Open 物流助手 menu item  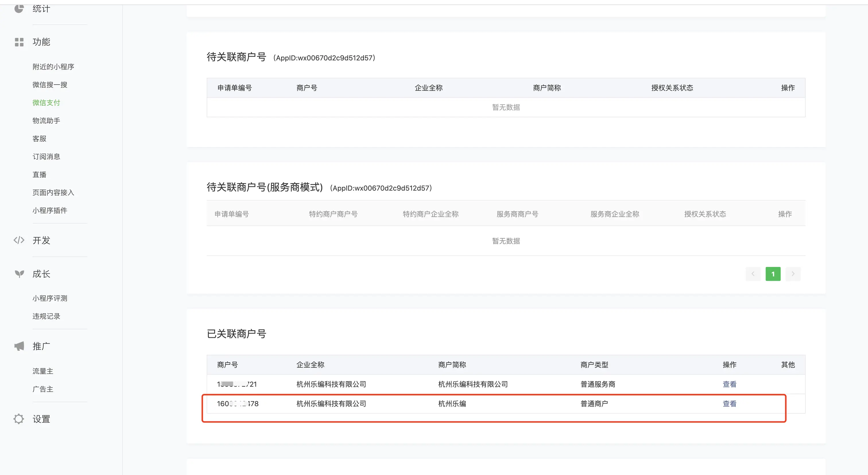(x=46, y=121)
